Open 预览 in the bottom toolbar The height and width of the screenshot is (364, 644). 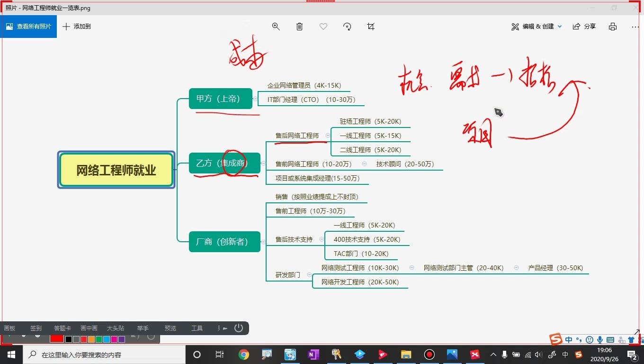(170, 328)
